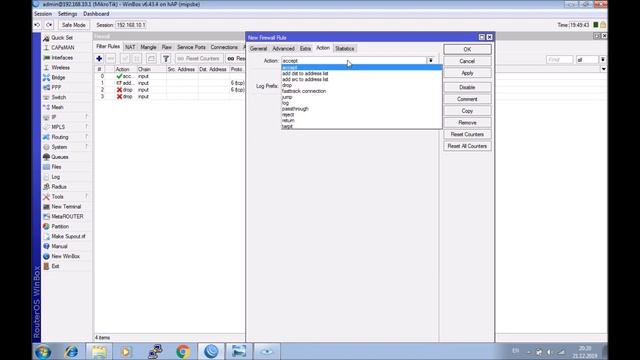The width and height of the screenshot is (640, 360).
Task: Open the Session menu
Action: (43, 14)
